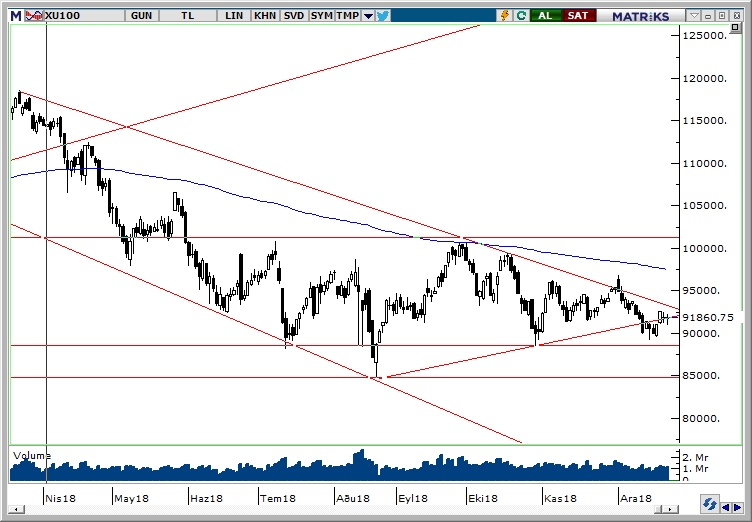
Task: Click the Kas18 date axis label
Action: 560,498
